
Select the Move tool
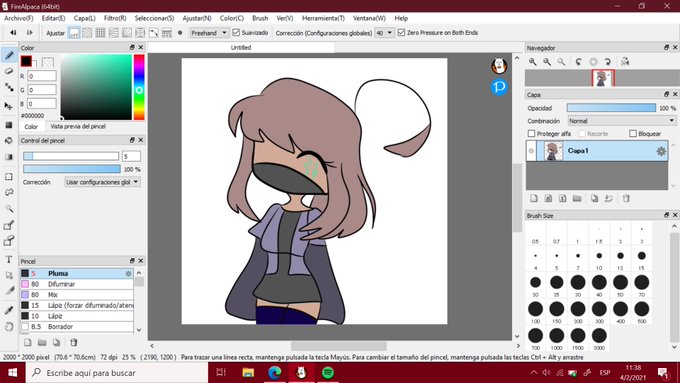coord(9,106)
